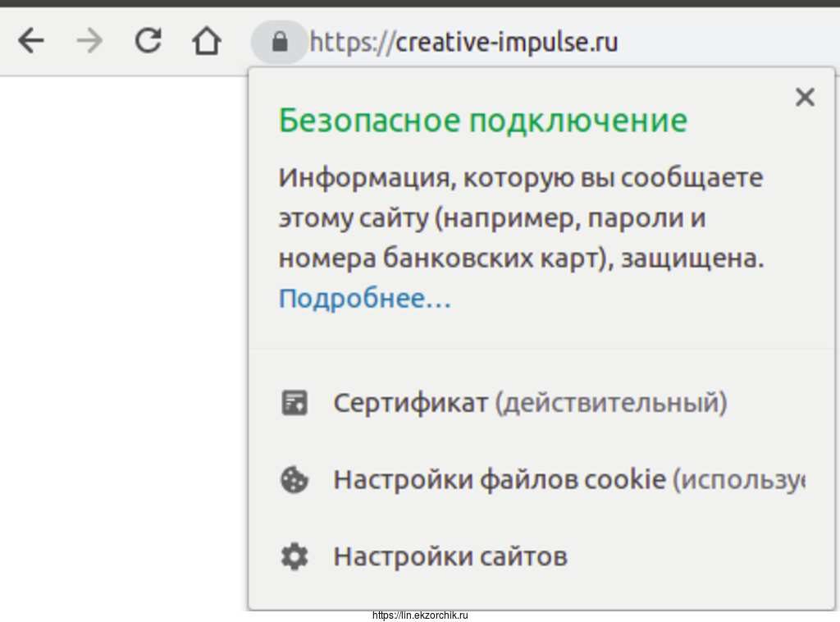Reload the current page
The image size is (840, 622).
tap(148, 40)
